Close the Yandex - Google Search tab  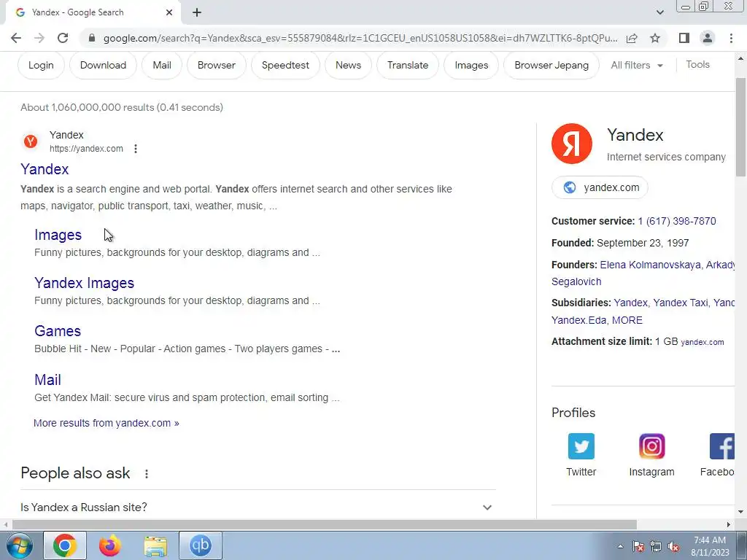click(169, 12)
